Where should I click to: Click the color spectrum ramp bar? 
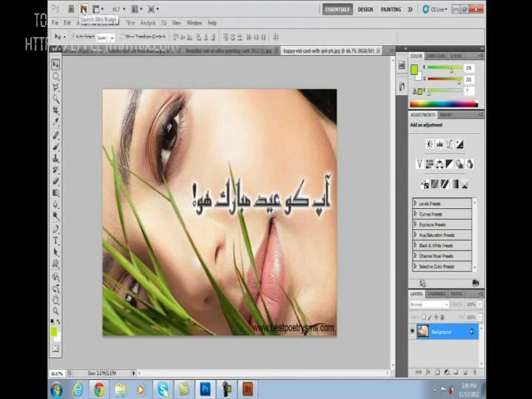point(444,104)
